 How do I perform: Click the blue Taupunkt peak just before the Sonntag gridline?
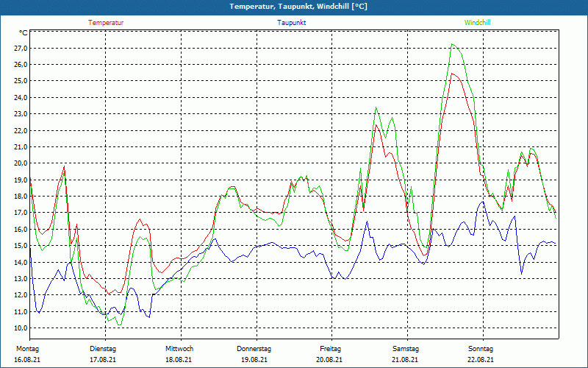pos(483,202)
